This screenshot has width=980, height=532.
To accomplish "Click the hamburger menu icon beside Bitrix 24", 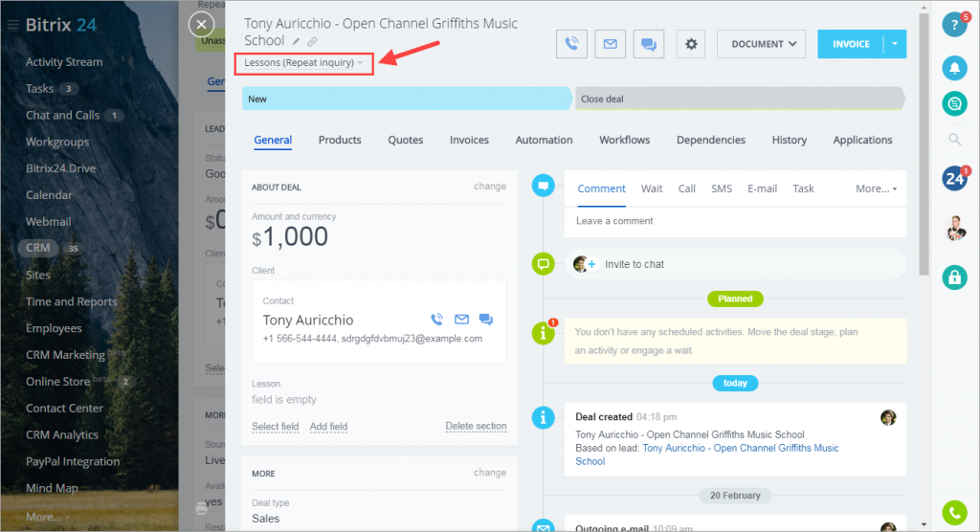I will 13,25.
